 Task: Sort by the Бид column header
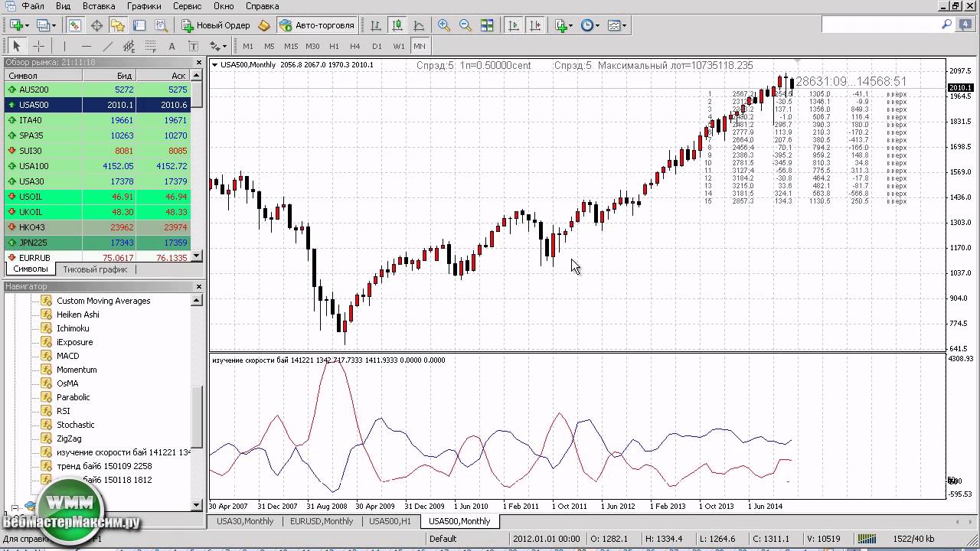tap(109, 76)
